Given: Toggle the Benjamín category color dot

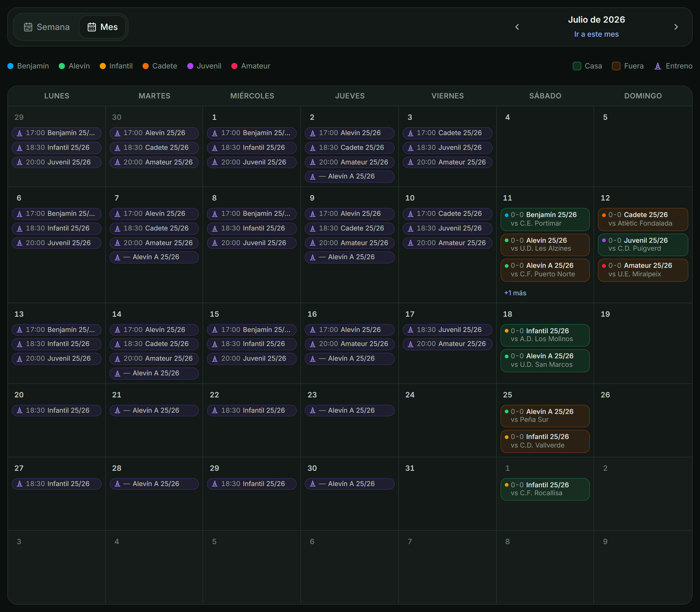Looking at the screenshot, I should tap(11, 66).
